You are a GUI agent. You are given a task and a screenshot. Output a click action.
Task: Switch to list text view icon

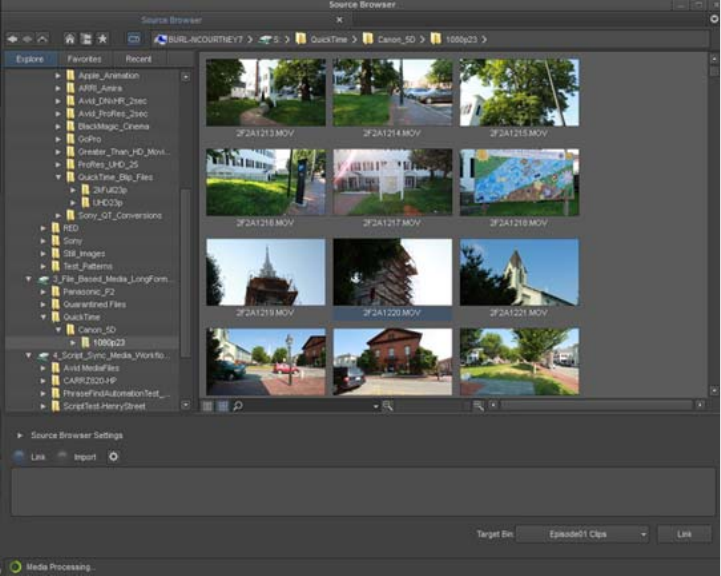click(x=208, y=406)
